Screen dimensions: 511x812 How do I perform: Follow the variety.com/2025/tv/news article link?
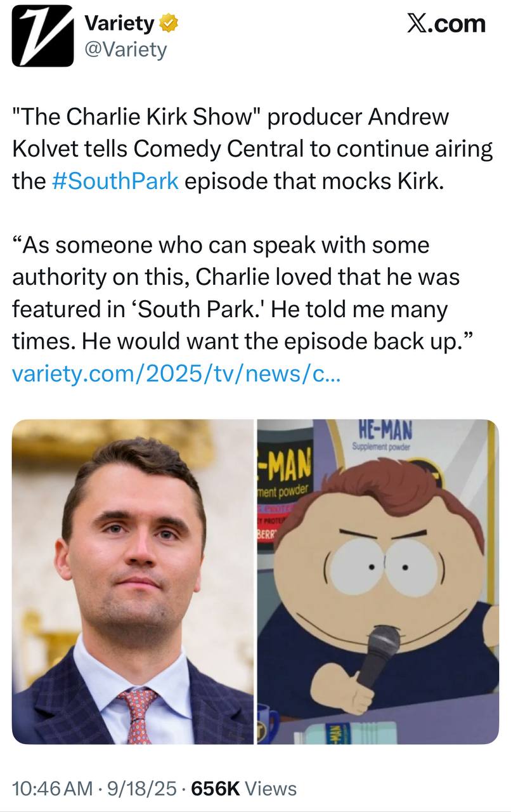pos(178,374)
